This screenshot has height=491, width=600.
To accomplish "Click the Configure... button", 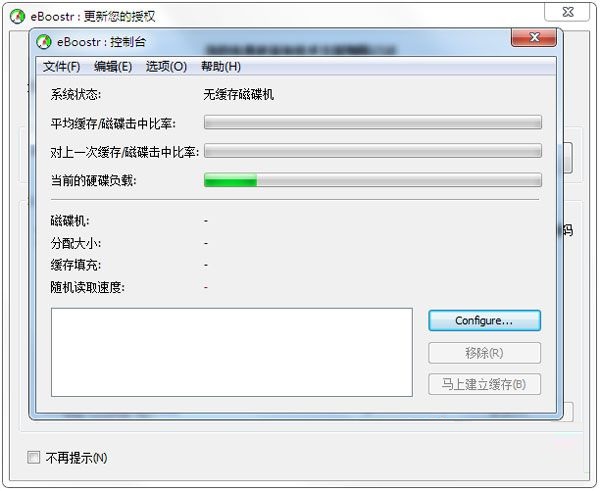I will point(484,321).
